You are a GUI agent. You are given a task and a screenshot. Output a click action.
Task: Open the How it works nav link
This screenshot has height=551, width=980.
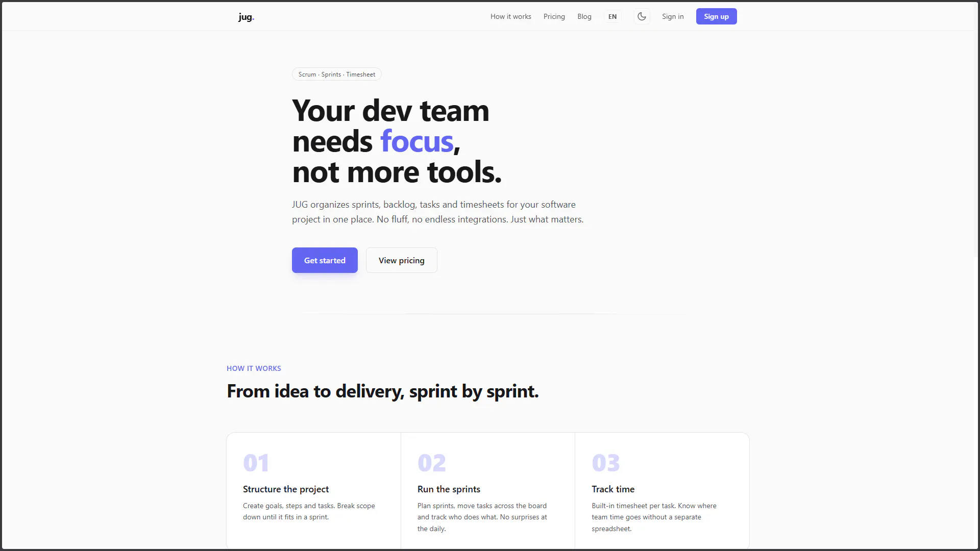click(510, 16)
